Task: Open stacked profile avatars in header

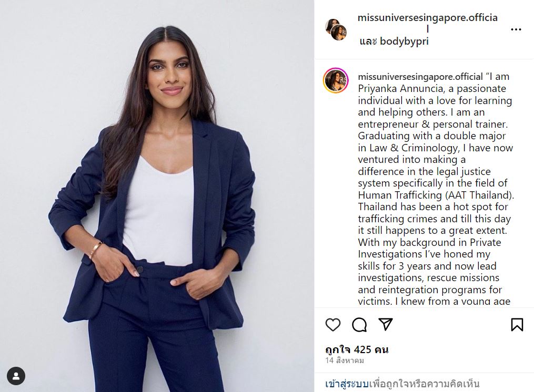Action: pos(336,29)
